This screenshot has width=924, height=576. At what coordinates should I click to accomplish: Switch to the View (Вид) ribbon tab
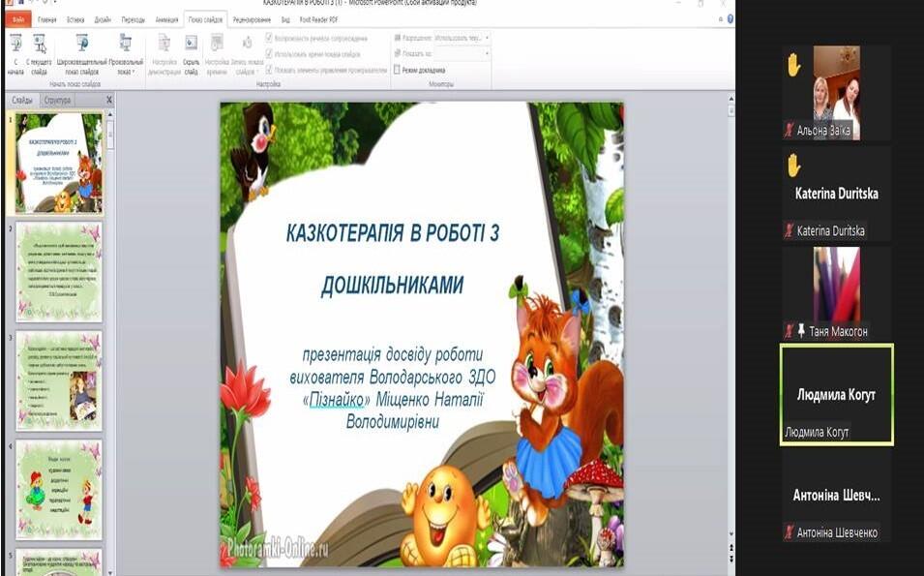click(285, 19)
